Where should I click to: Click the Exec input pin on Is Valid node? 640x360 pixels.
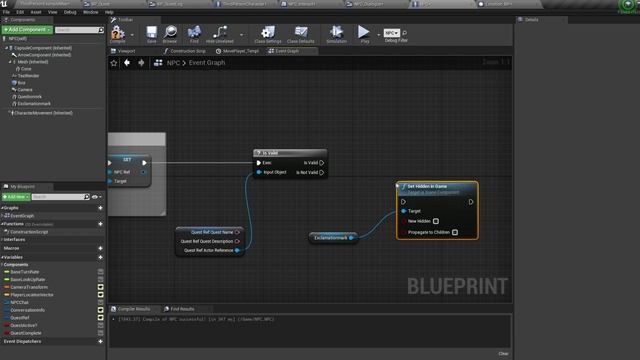258,163
